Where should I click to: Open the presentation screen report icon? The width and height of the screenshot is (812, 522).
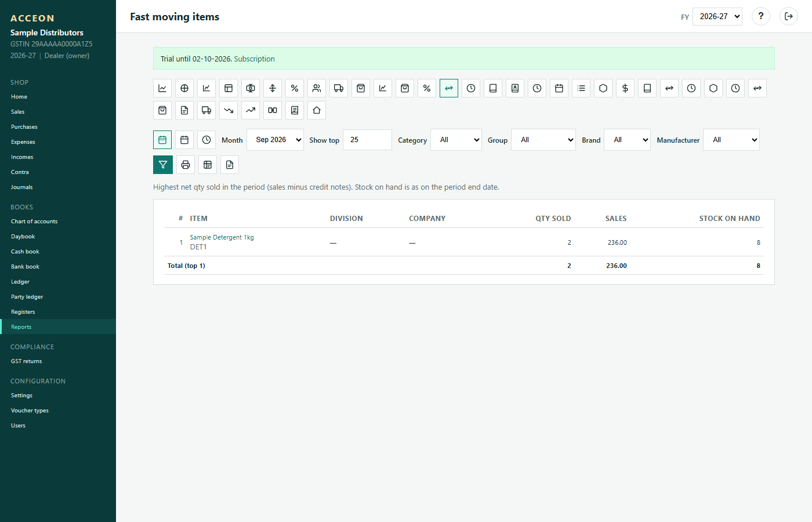pyautogui.click(x=251, y=88)
